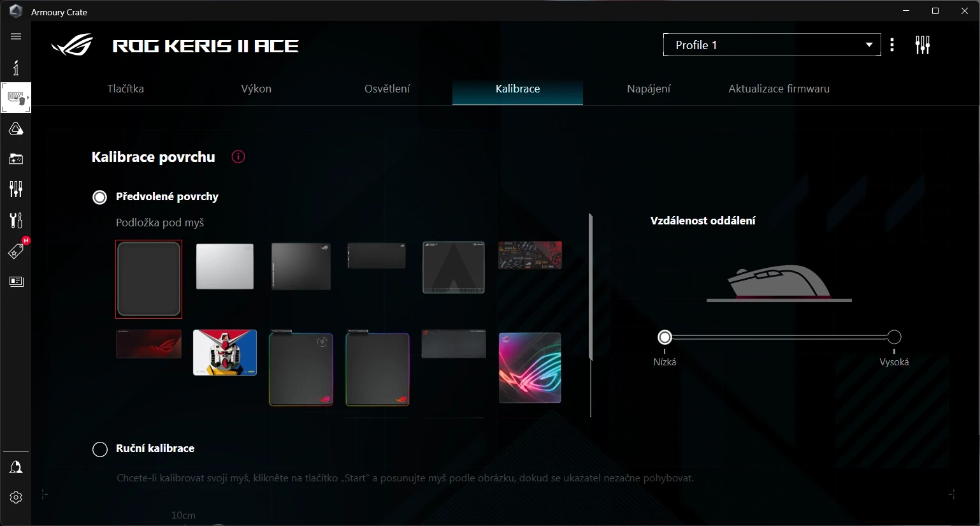Open the Settings gear icon

[x=16, y=497]
